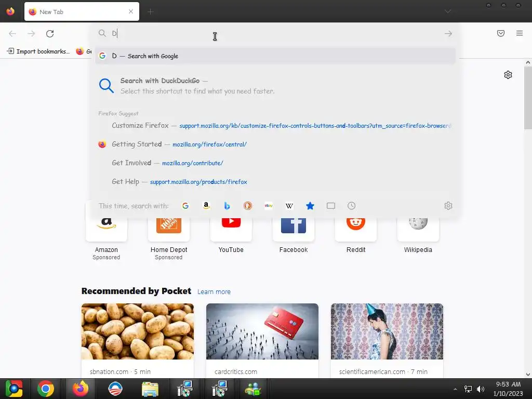Search history using clock icon
532x399 pixels.
(x=352, y=206)
